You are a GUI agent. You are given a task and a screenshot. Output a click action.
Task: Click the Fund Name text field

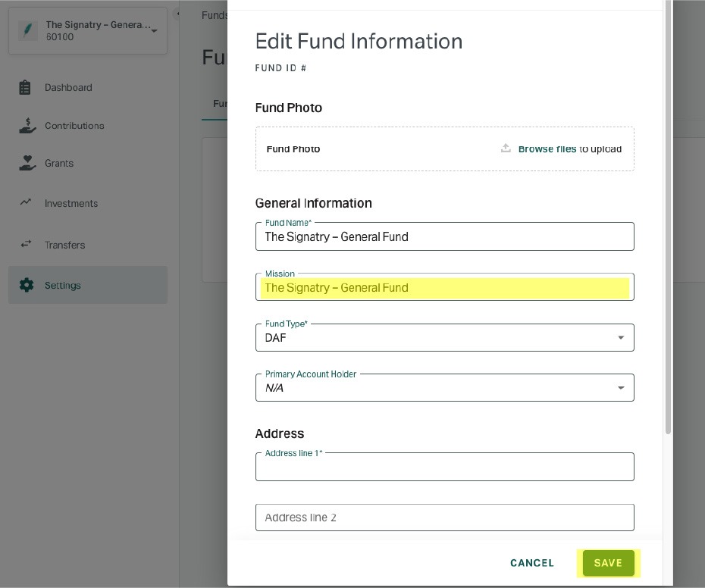click(x=445, y=236)
